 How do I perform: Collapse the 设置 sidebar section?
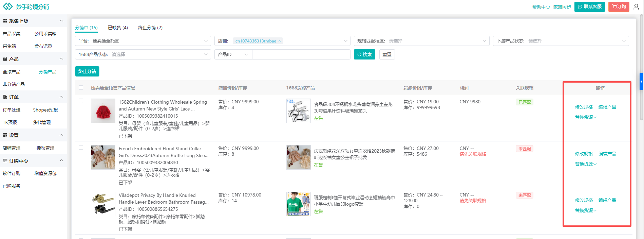61,135
